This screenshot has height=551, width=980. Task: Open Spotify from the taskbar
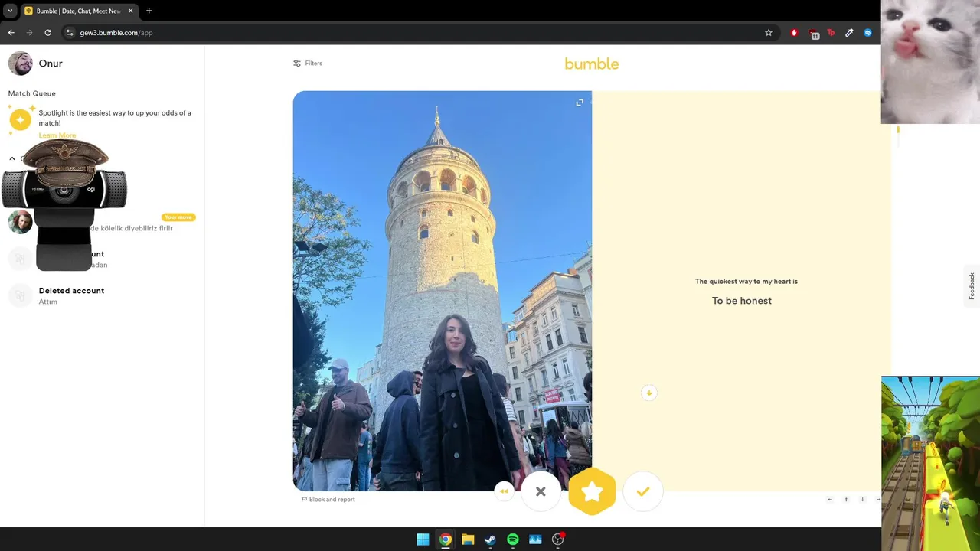point(513,540)
